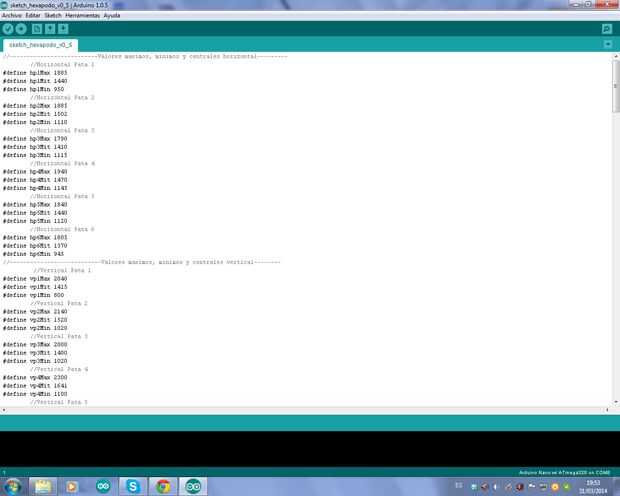
Task: Open the Editar menu
Action: coord(33,15)
